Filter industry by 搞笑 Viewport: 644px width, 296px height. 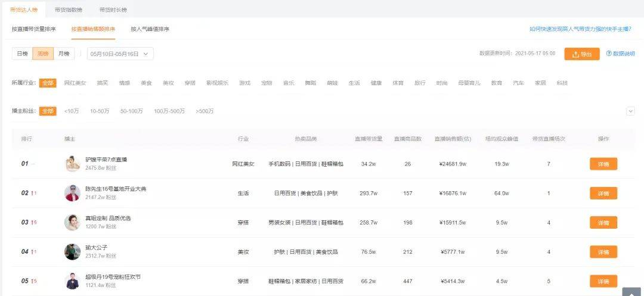pyautogui.click(x=103, y=83)
